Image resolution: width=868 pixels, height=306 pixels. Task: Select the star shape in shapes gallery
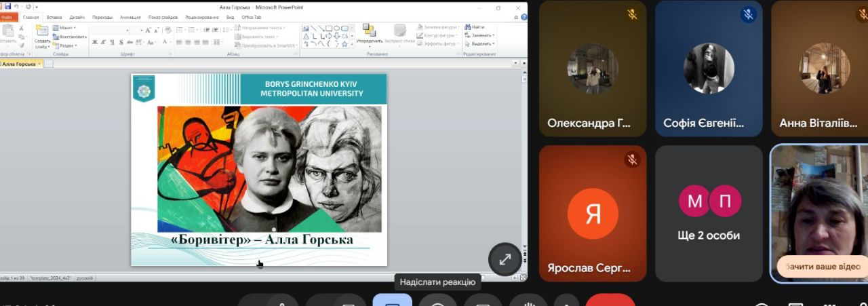(x=344, y=44)
